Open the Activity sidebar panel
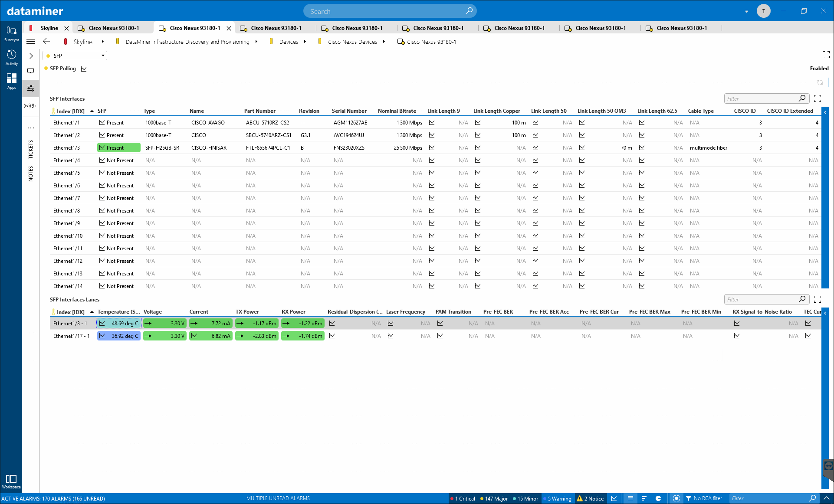The image size is (834, 504). (x=11, y=57)
